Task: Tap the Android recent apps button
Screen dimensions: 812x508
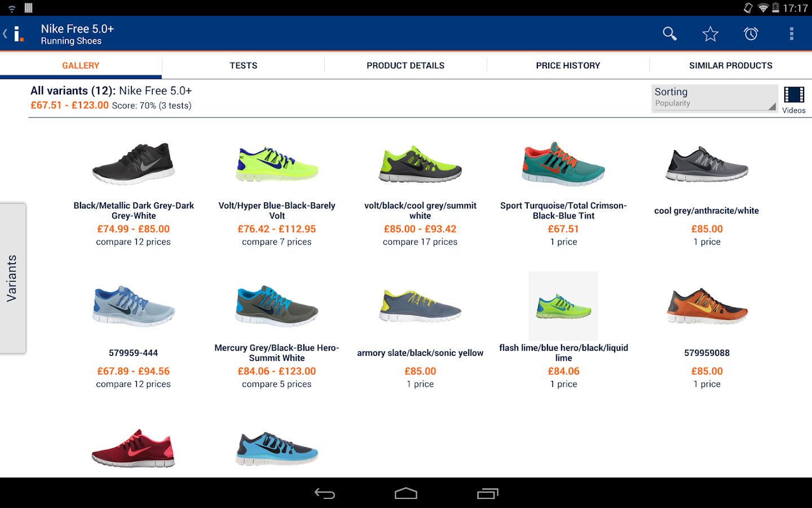Action: (488, 494)
